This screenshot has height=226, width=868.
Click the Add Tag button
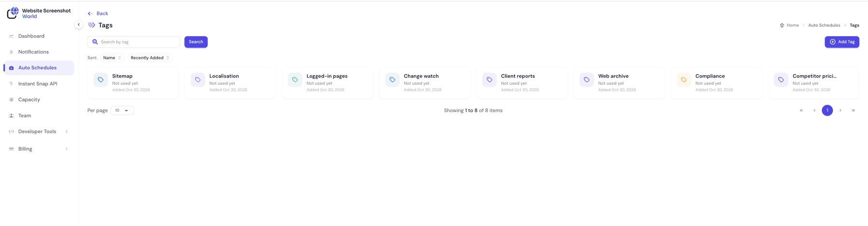pos(842,42)
